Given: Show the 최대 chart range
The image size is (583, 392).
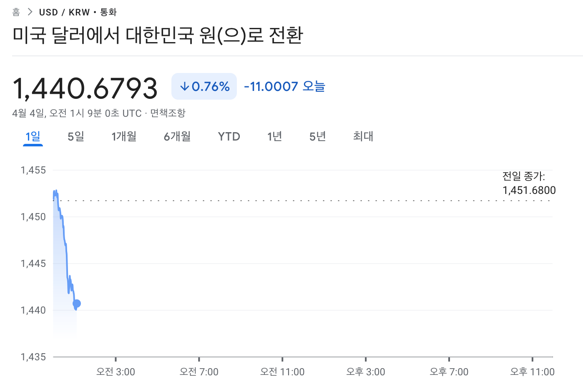Looking at the screenshot, I should [363, 136].
